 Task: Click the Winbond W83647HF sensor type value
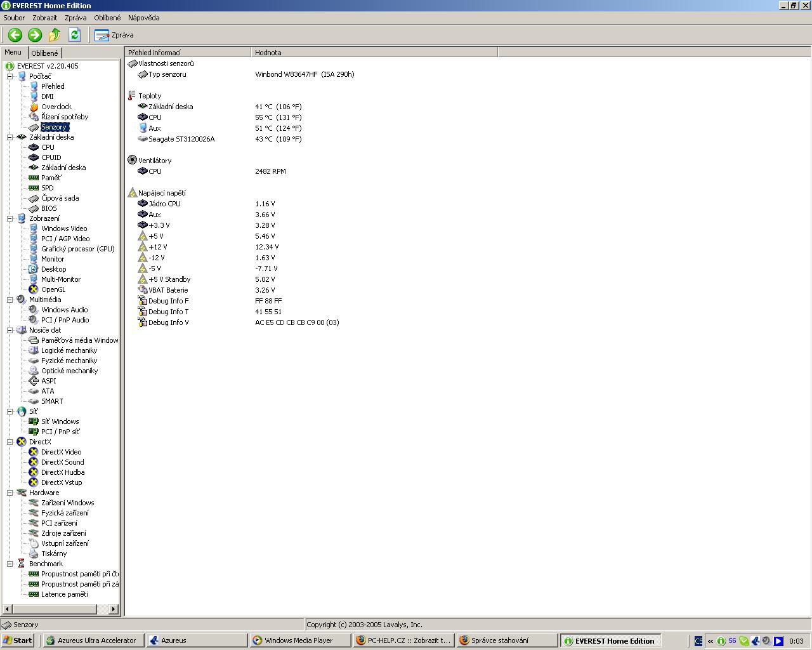[304, 74]
